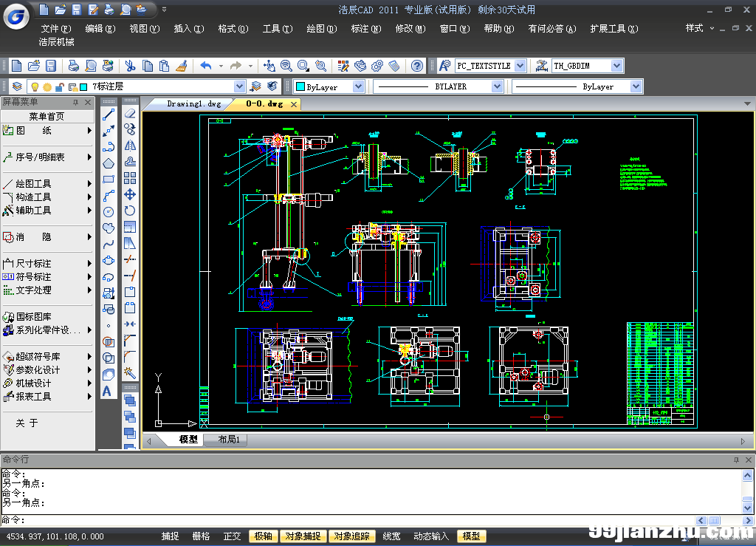The width and height of the screenshot is (756, 546).
Task: Close the 0-0.dwg drawing tab
Action: (x=294, y=104)
